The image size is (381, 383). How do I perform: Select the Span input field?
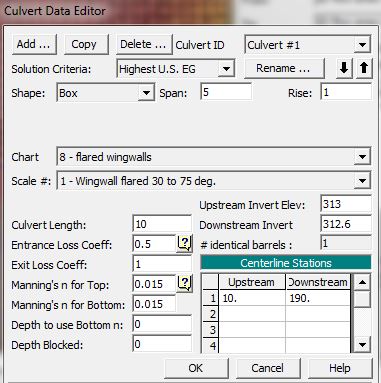[x=226, y=92]
